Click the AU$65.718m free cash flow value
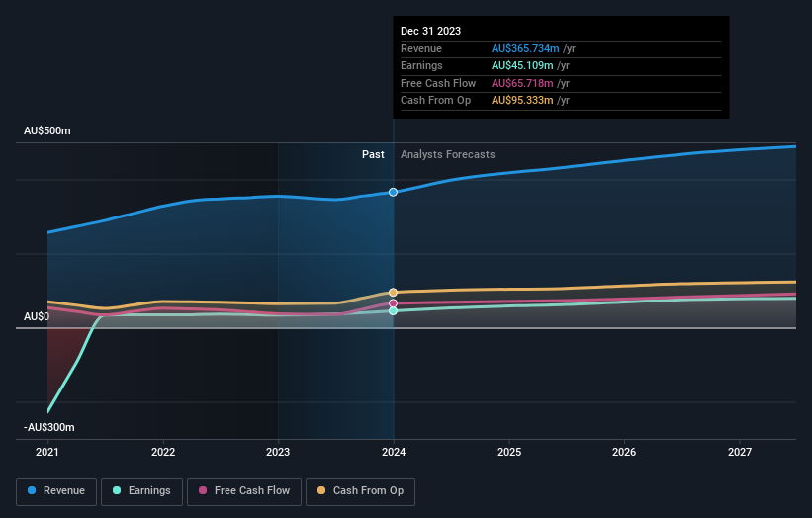The height and width of the screenshot is (518, 812). [x=522, y=83]
